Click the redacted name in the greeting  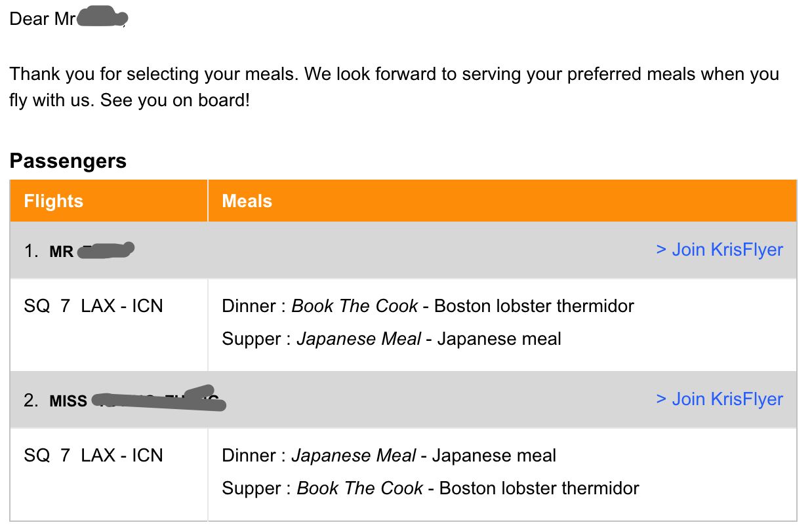tap(102, 18)
